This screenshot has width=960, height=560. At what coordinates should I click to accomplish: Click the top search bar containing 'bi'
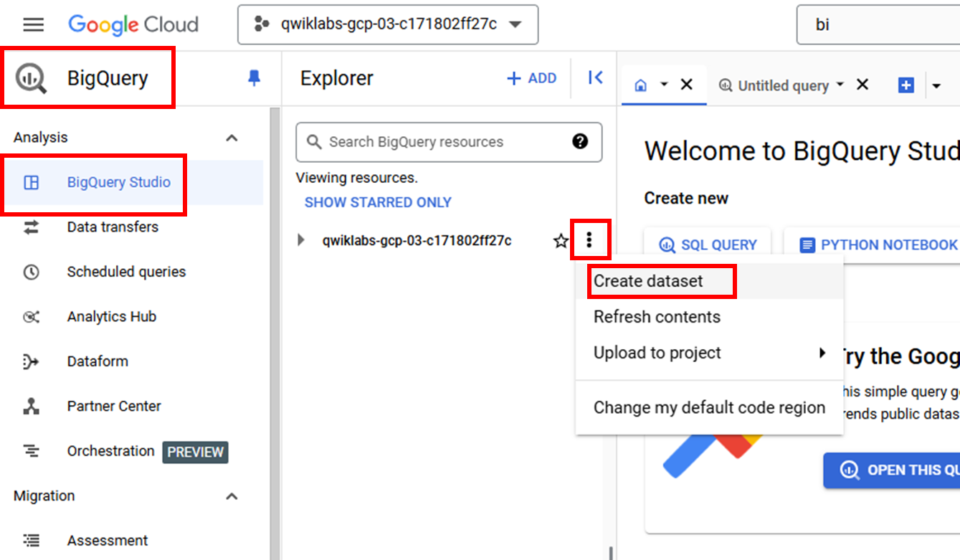(878, 25)
